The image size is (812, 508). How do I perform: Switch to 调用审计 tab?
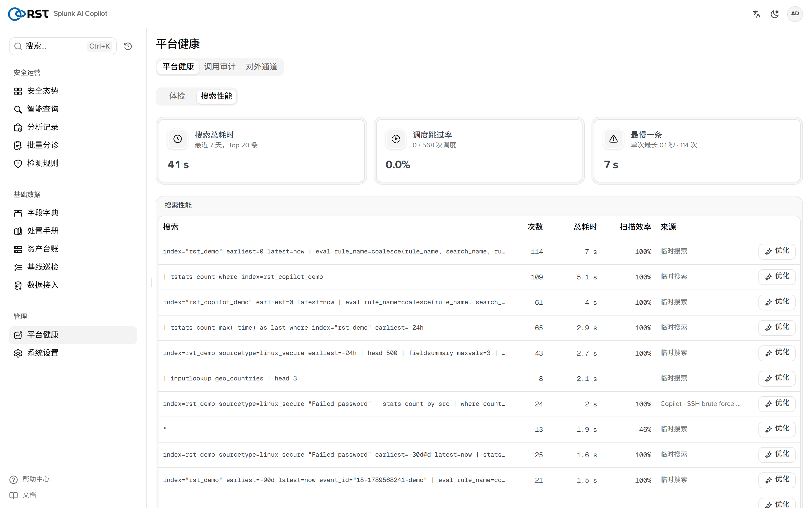point(220,67)
